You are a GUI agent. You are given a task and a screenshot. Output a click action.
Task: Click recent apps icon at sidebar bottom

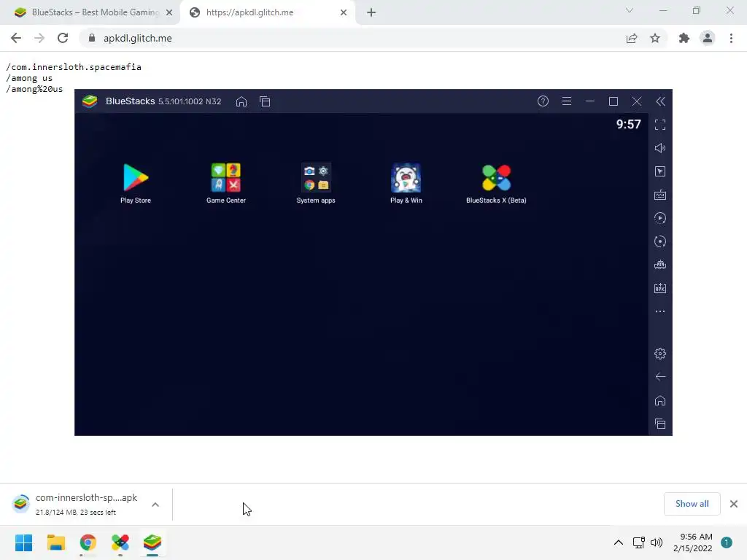[659, 424]
